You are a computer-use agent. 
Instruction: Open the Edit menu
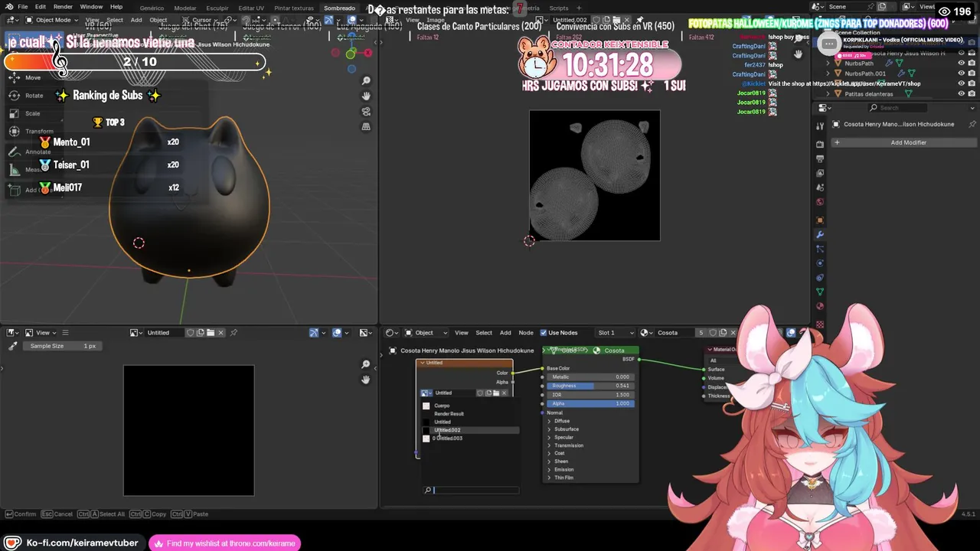coord(40,7)
